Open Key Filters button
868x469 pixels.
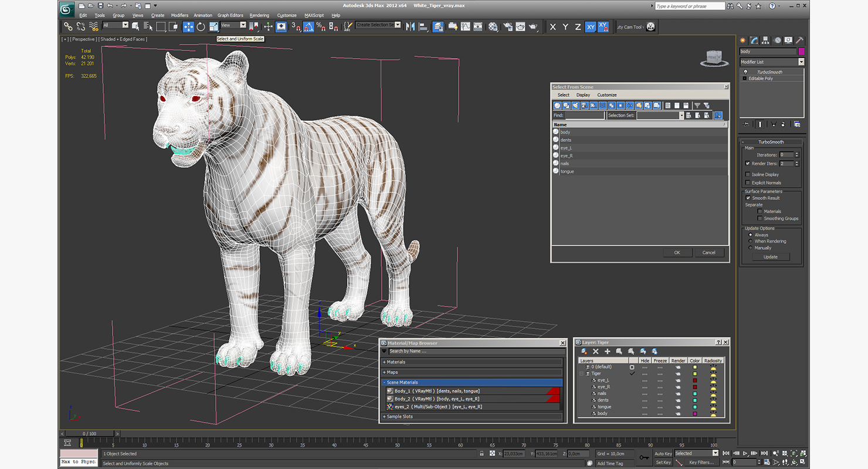pyautogui.click(x=701, y=462)
